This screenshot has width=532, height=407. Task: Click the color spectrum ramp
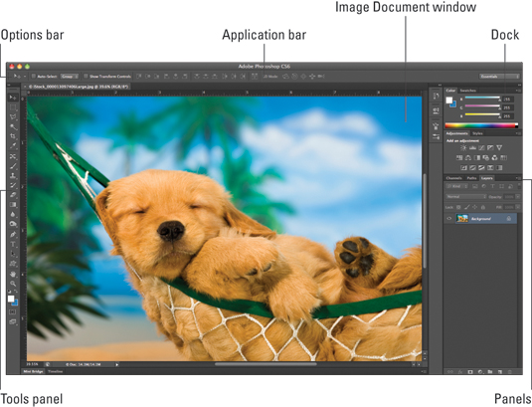coord(481,125)
